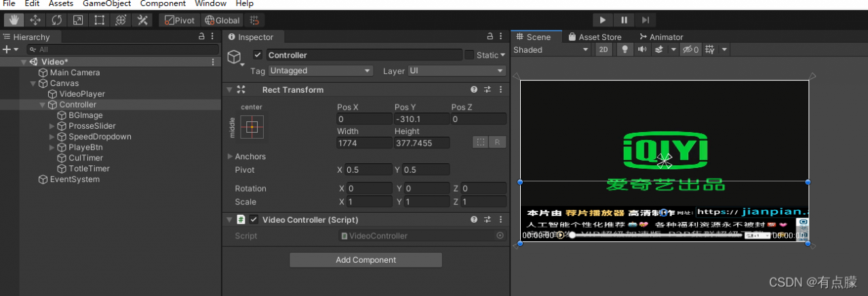The width and height of the screenshot is (868, 296).
Task: Open the Tag dropdown (Untagged)
Action: (x=321, y=71)
